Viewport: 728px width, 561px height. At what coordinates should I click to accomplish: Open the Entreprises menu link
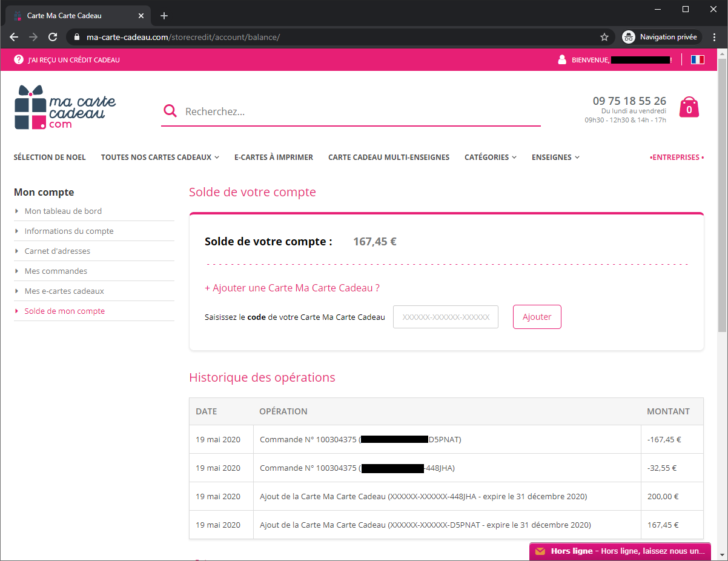click(x=677, y=157)
